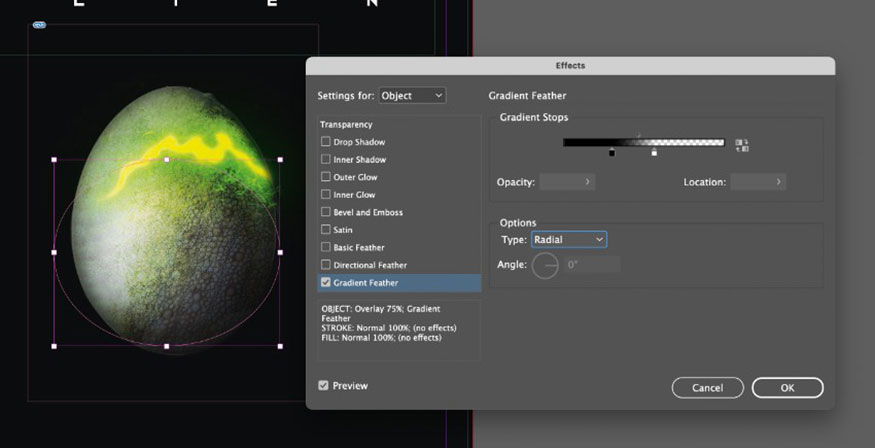The height and width of the screenshot is (448, 875).
Task: Confirm with the OK button
Action: coord(787,388)
